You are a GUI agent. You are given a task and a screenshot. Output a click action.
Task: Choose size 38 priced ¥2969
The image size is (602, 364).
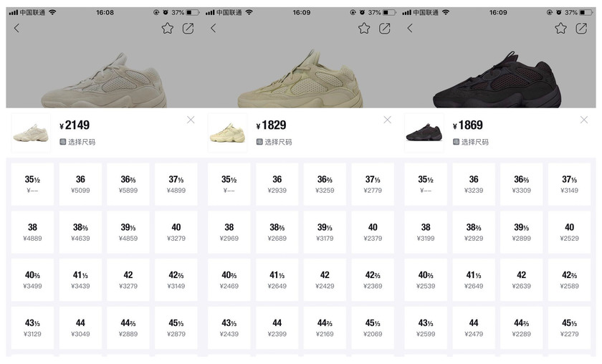229,232
